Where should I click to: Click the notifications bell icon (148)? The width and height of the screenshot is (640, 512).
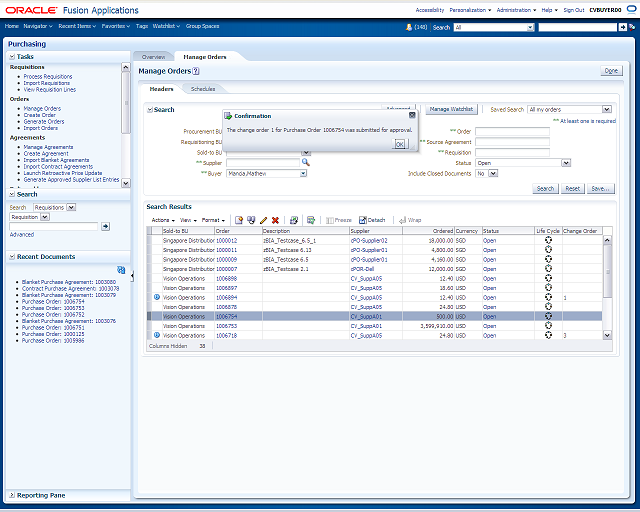(x=409, y=27)
